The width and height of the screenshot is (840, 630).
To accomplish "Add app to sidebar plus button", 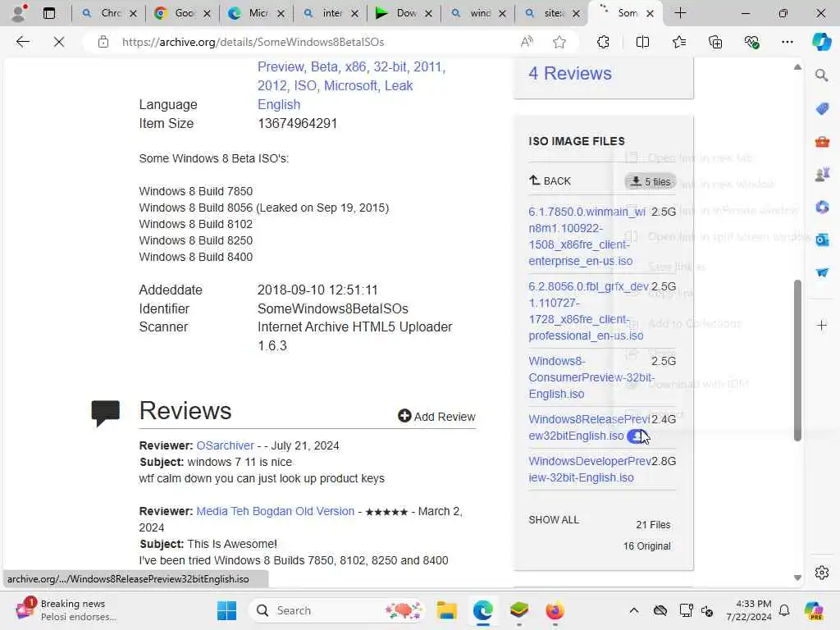I will tap(822, 325).
